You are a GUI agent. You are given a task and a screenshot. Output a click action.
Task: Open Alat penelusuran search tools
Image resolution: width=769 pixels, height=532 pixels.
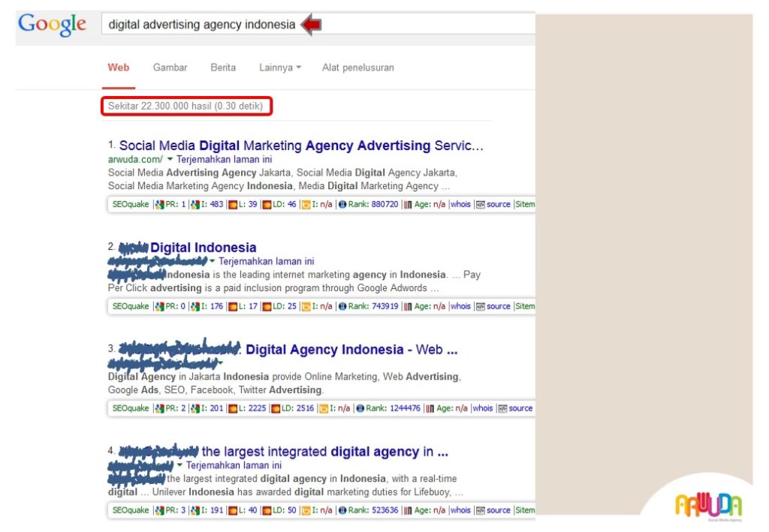tap(358, 68)
